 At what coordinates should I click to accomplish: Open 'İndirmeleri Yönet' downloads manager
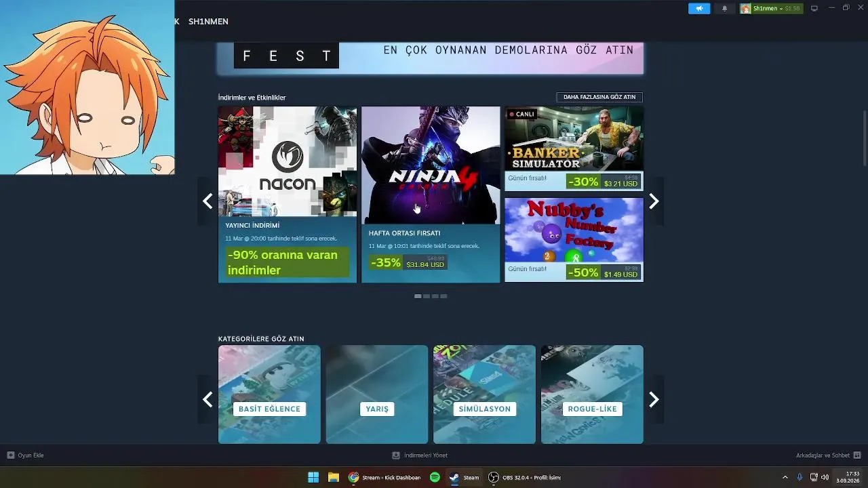[x=420, y=455]
